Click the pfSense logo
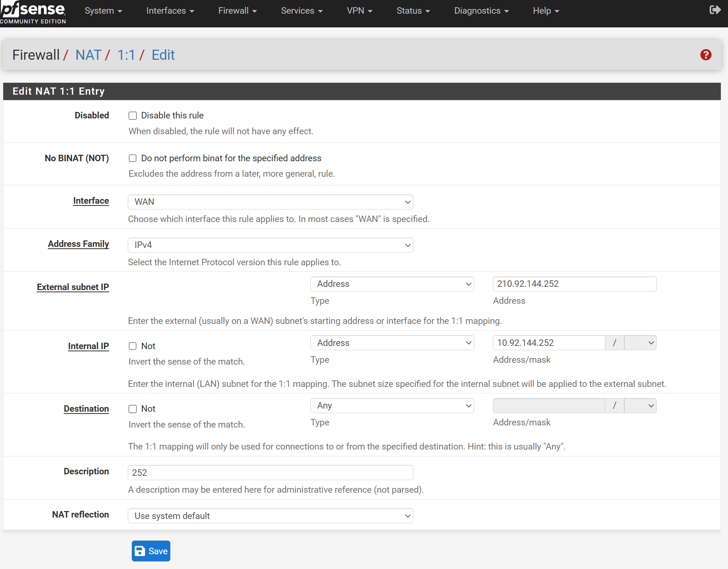 [33, 12]
